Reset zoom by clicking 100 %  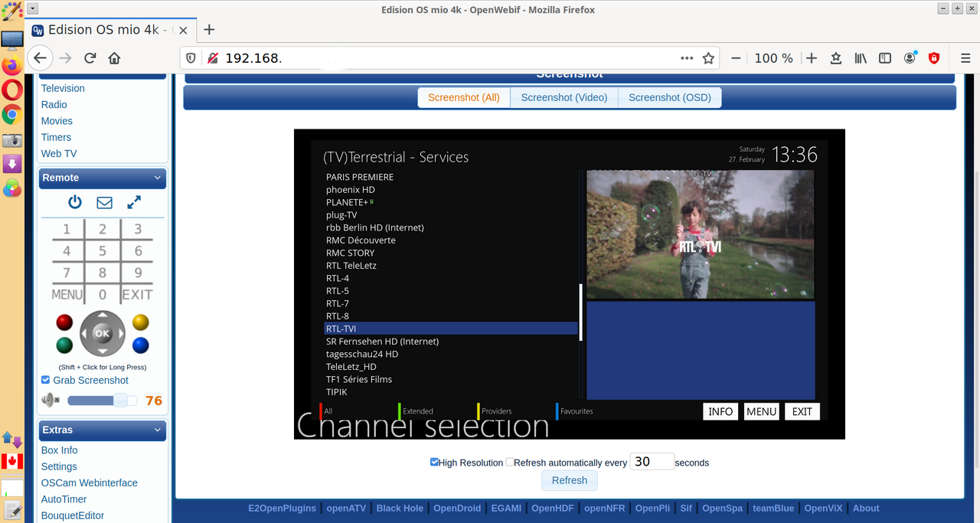pyautogui.click(x=774, y=58)
